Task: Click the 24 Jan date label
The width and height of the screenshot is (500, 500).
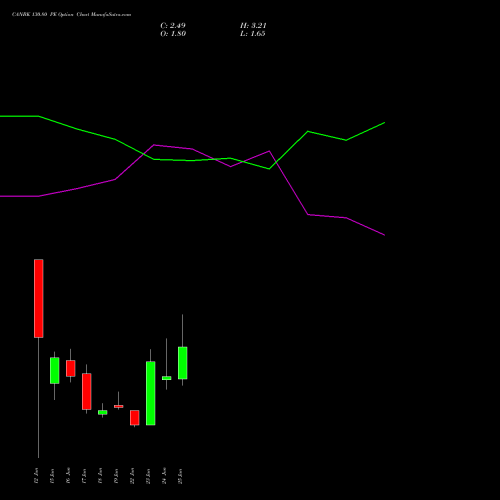Action: 164,476
